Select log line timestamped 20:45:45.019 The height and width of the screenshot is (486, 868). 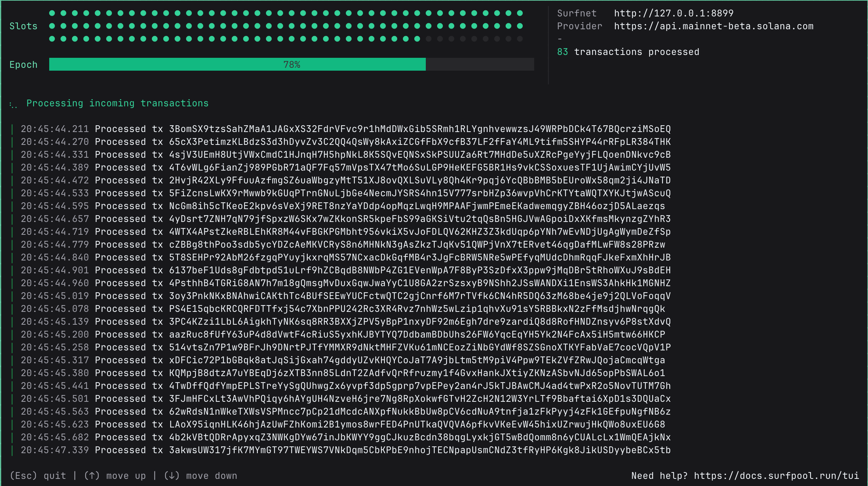54,296
